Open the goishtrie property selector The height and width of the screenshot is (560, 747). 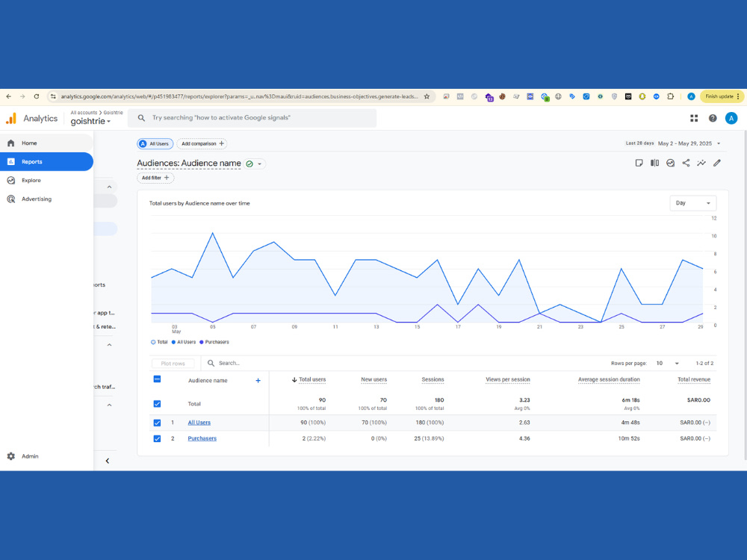tap(90, 121)
